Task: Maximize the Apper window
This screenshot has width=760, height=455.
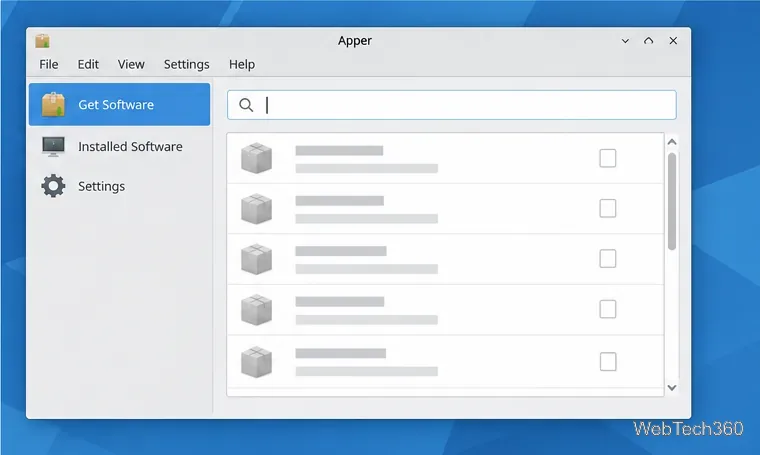Action: [x=649, y=41]
